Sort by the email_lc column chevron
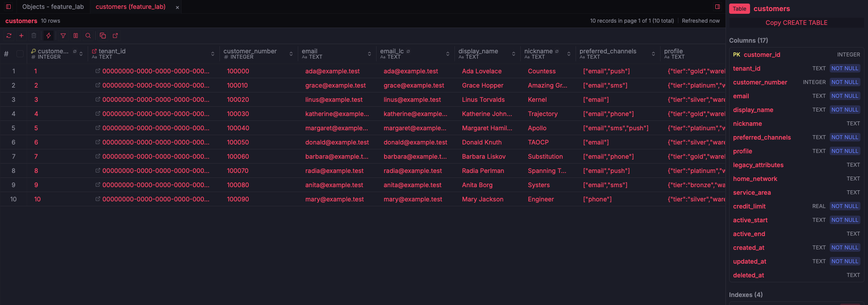 click(x=448, y=54)
